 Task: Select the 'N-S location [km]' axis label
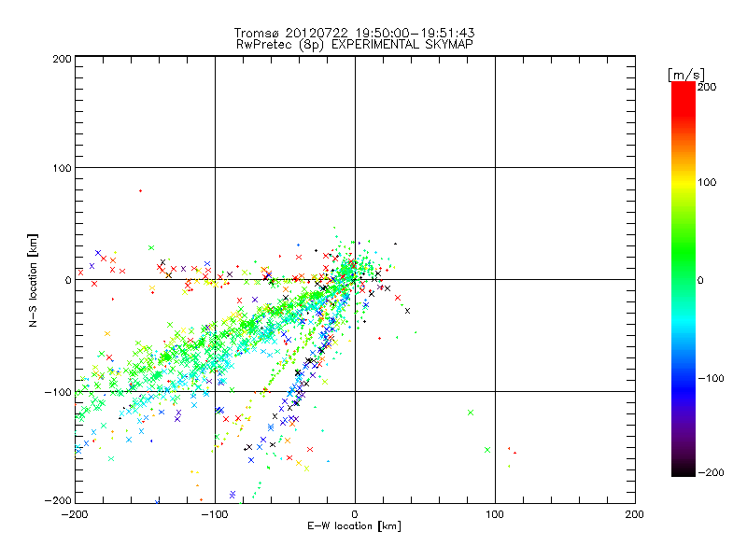click(33, 280)
